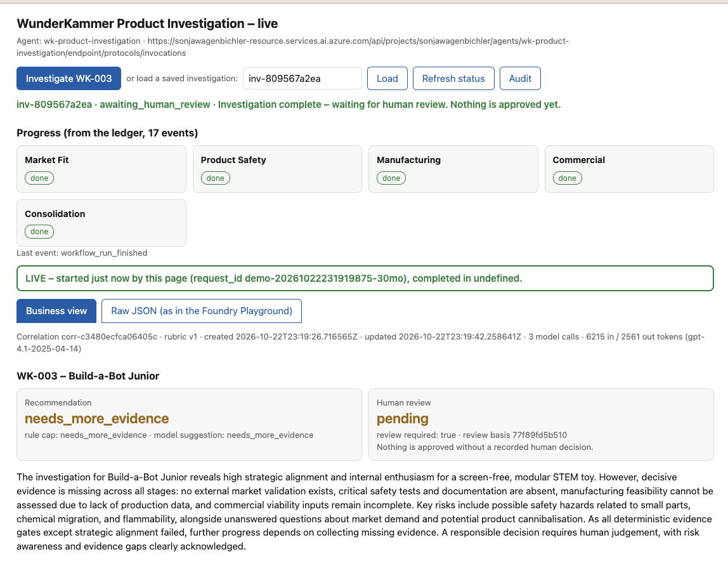The image size is (728, 561).
Task: Click the large needs_more_evidence recommendation value
Action: pyautogui.click(x=96, y=419)
